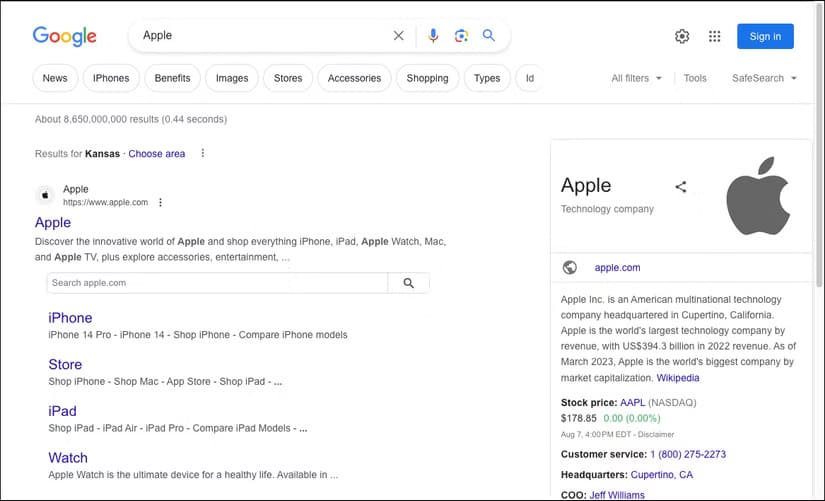The width and height of the screenshot is (825, 501).
Task: Open the SafeSearch dropdown
Action: point(764,78)
